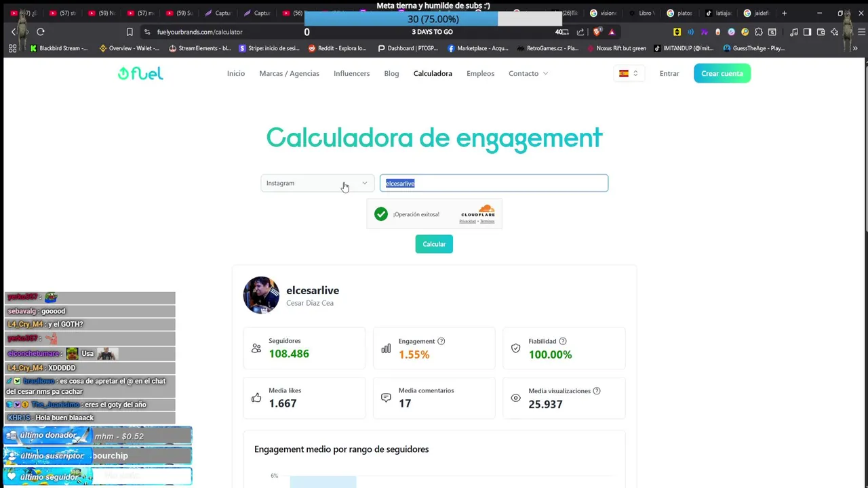Select the Calculadora nav item
This screenshot has height=488, width=868.
tap(433, 73)
